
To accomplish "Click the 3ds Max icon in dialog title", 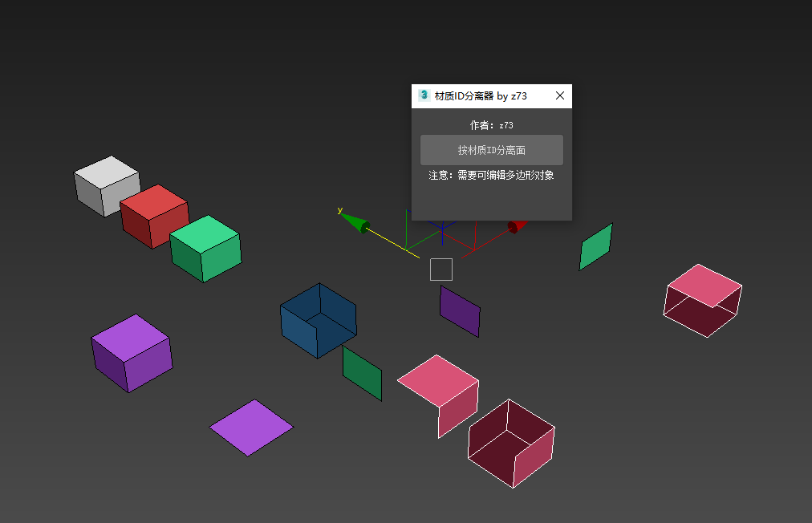I will (x=424, y=95).
